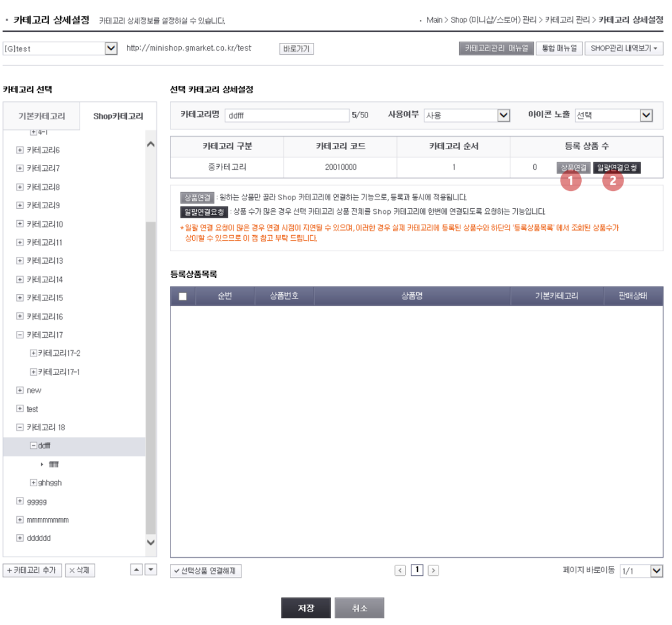Expand the test category node

tap(20, 409)
